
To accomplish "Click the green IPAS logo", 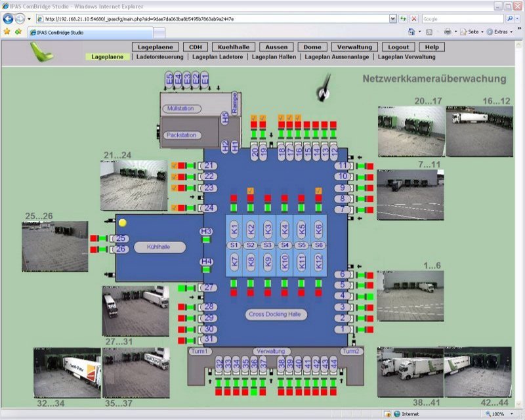I will (x=41, y=51).
